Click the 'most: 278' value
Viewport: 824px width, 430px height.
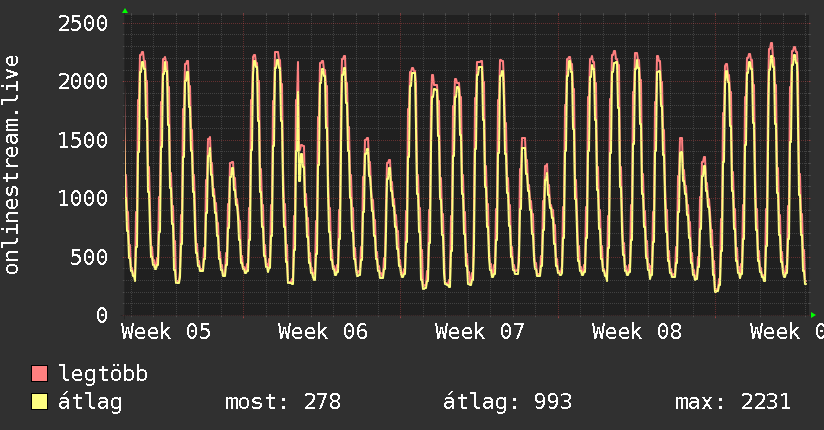click(x=283, y=402)
